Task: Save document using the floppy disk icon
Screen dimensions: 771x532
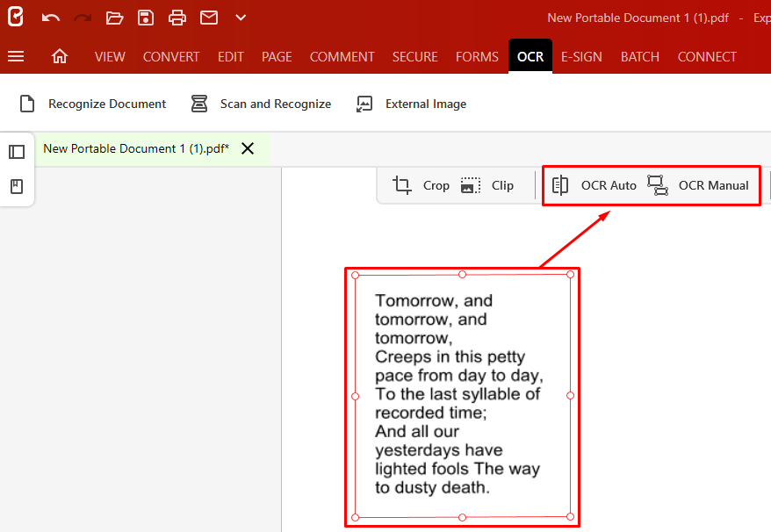Action: tap(146, 18)
